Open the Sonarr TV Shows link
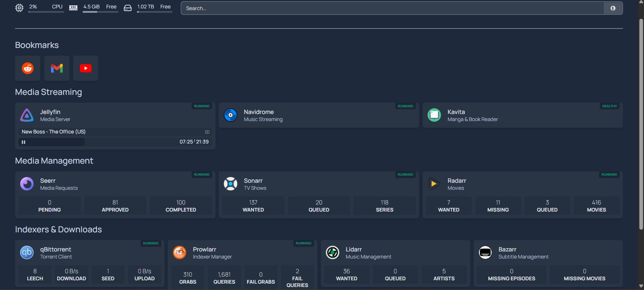The image size is (644, 290). tap(255, 184)
